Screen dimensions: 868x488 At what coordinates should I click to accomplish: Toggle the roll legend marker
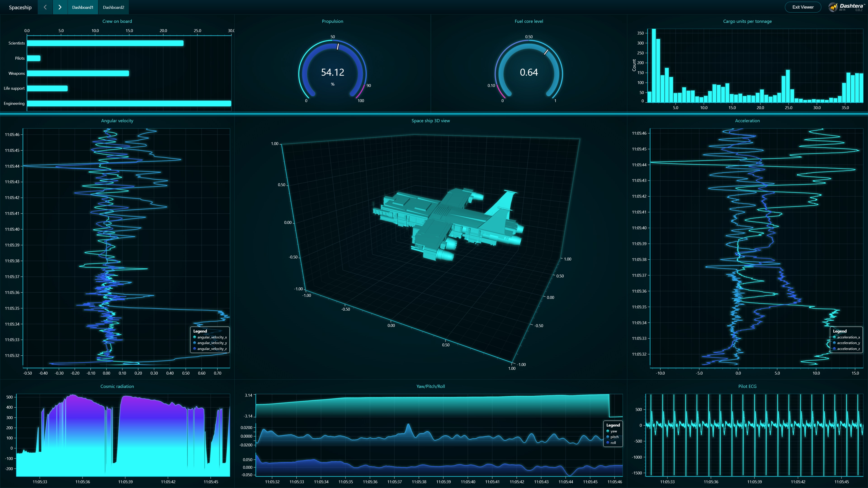tap(608, 443)
